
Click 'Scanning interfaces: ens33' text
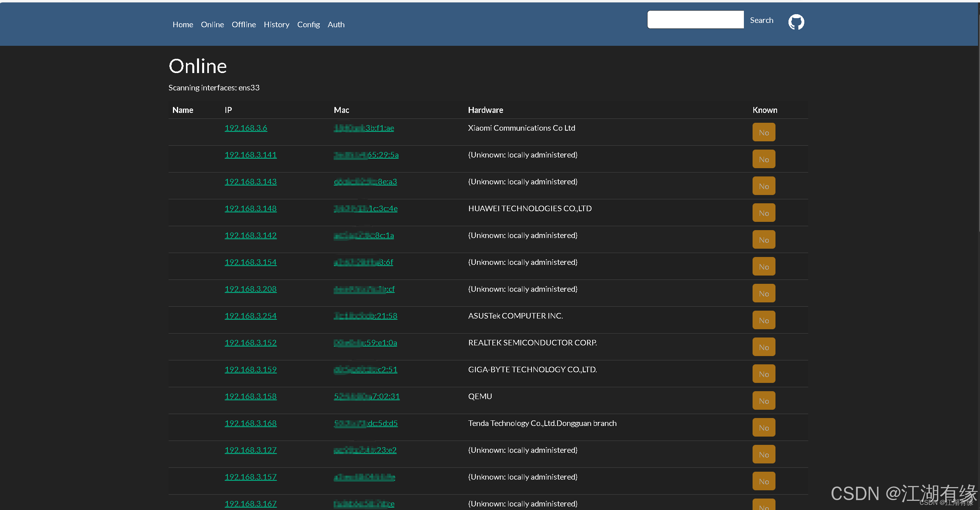coord(214,88)
